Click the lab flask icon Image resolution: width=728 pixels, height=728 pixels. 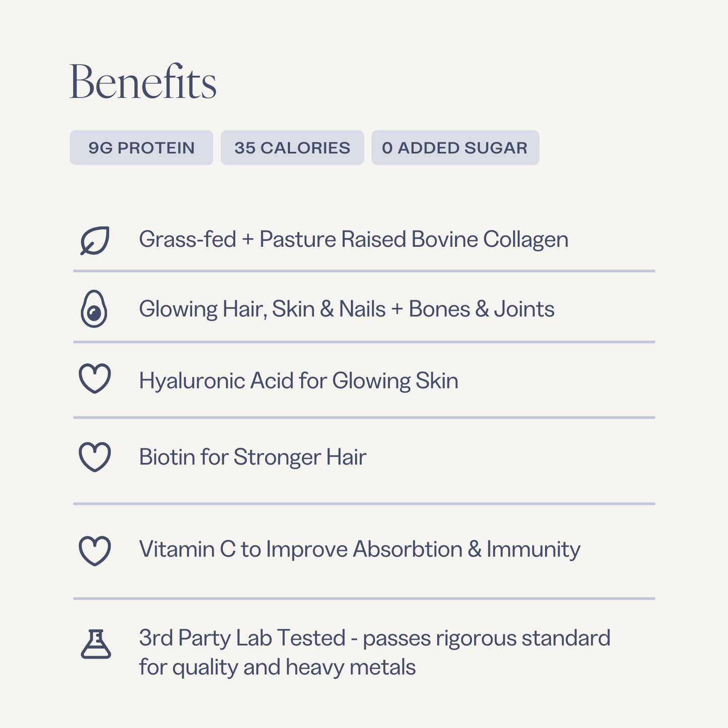[x=96, y=644]
